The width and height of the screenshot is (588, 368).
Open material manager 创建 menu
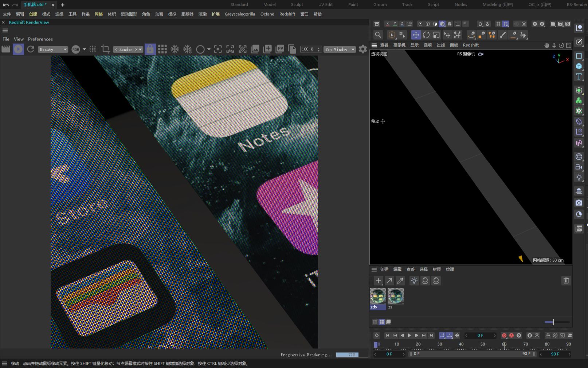(x=384, y=270)
